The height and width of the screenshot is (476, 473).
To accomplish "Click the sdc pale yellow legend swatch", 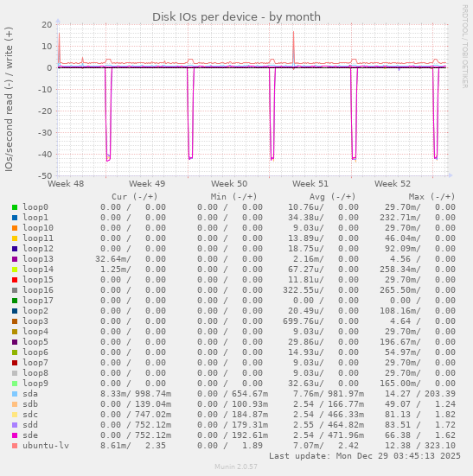I will (15, 415).
